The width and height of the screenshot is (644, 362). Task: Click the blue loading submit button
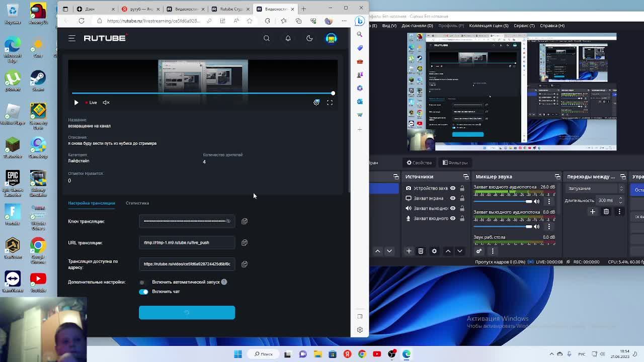187,312
